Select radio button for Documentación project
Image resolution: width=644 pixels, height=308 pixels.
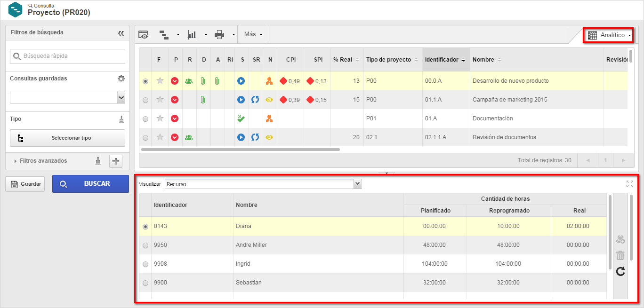tap(145, 118)
